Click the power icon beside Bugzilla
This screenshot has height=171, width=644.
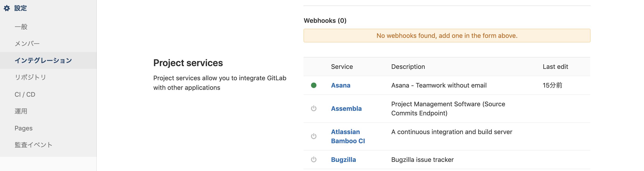tap(314, 159)
